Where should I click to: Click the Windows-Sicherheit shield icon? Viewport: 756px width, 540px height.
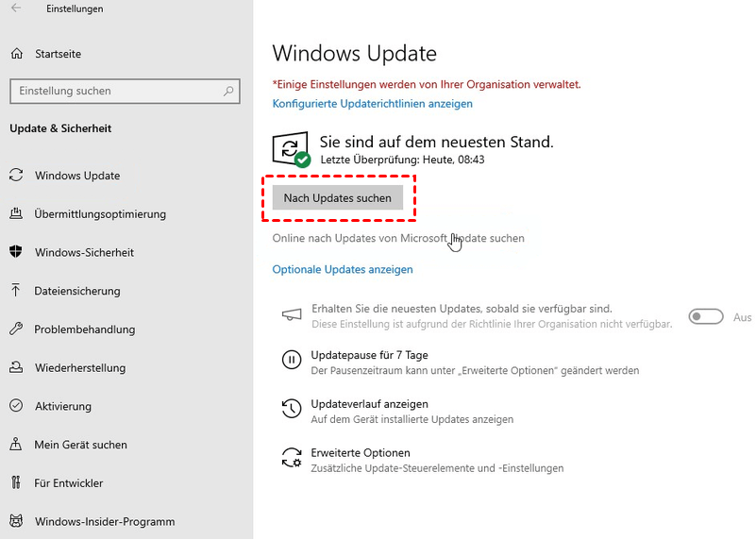[16, 252]
